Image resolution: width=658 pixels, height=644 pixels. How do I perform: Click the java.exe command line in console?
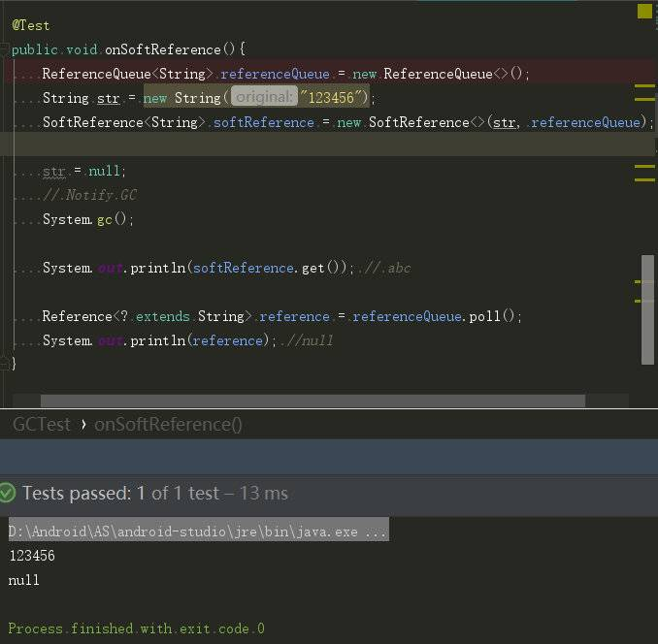click(x=198, y=531)
